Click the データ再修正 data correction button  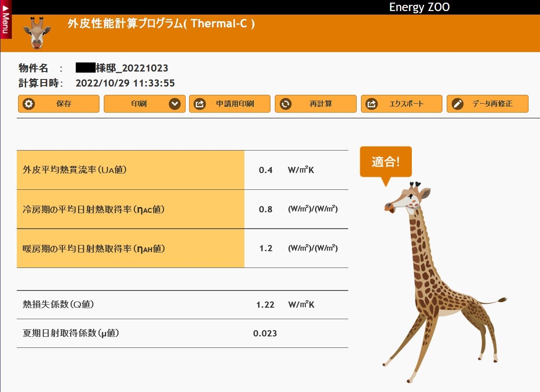click(487, 104)
